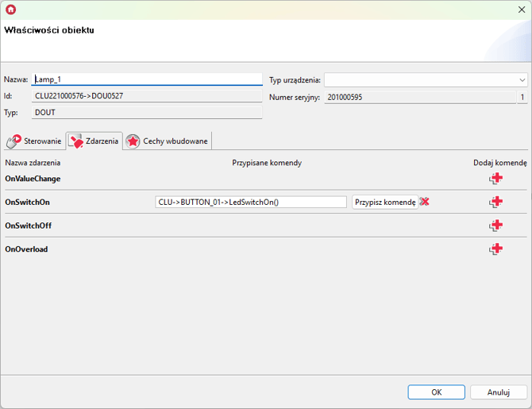Click the Typ field showing DOUT
Screen dimensions: 532x409
click(x=147, y=113)
